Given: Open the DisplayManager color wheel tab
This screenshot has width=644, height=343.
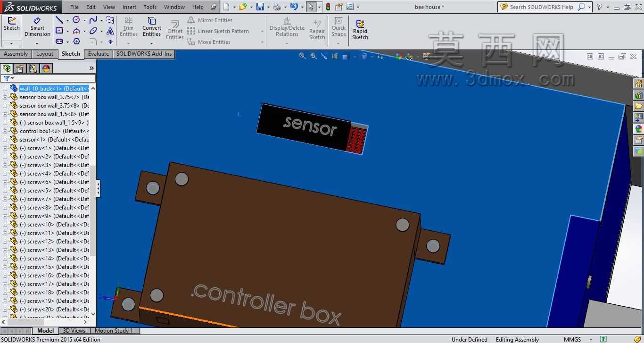Looking at the screenshot, I should (x=46, y=68).
